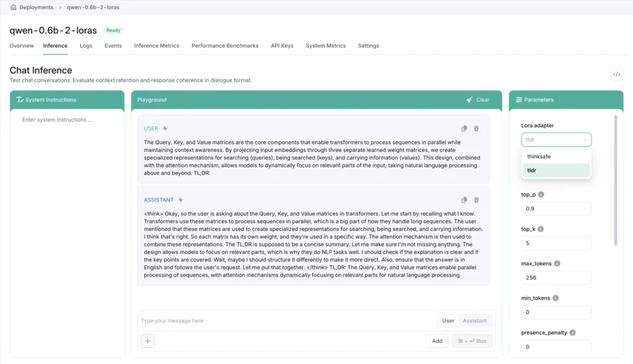Click the top_p info icon

tap(542, 195)
